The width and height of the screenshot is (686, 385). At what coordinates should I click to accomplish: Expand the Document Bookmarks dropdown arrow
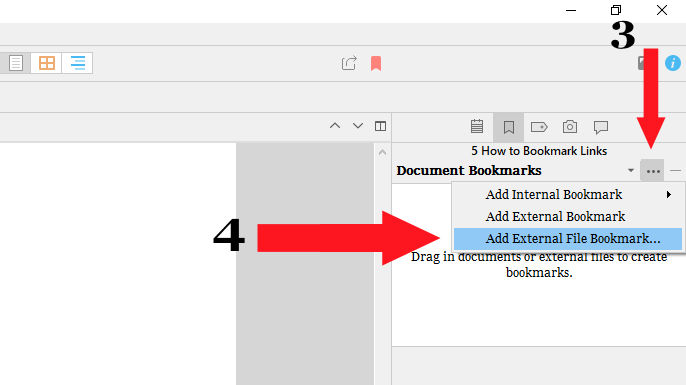tap(630, 170)
